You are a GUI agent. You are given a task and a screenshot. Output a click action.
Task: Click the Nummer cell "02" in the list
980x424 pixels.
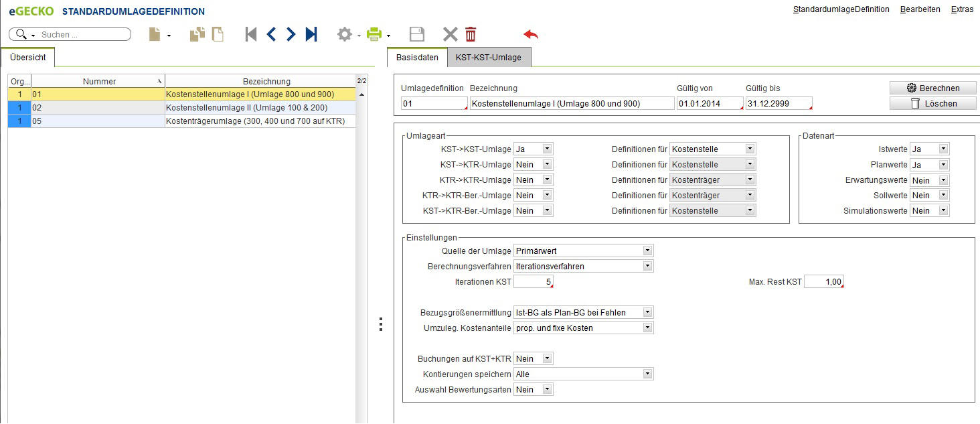[x=98, y=107]
